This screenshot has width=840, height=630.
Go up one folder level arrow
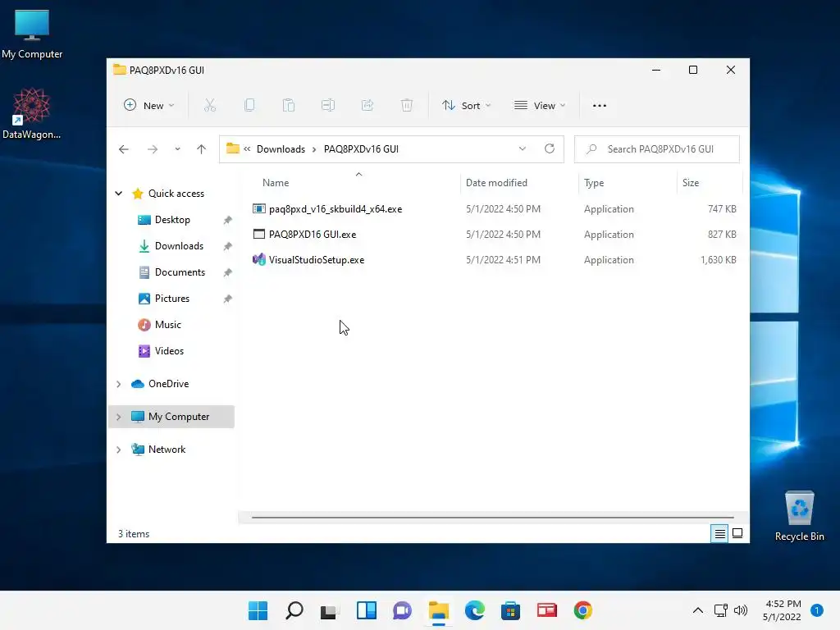tap(202, 149)
